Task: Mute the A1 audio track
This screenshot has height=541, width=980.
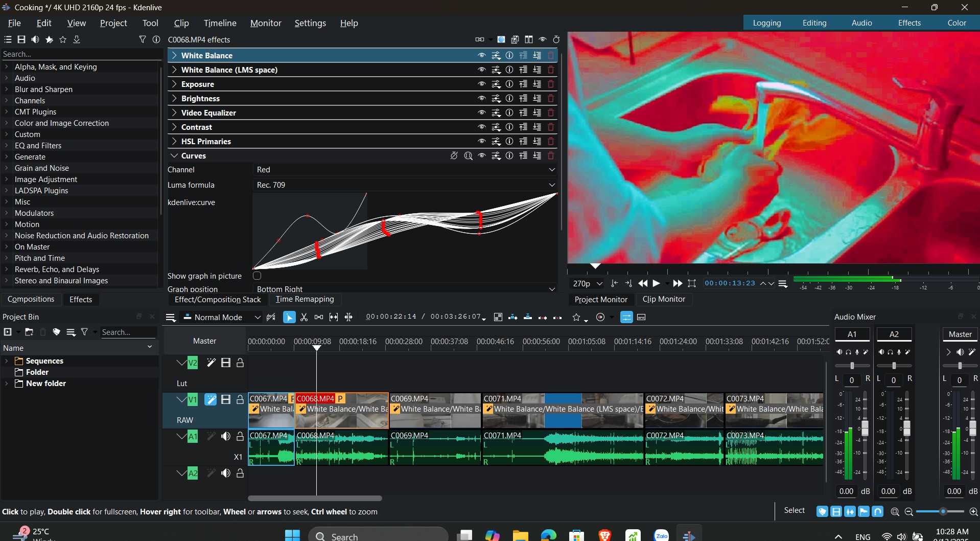Action: click(226, 437)
